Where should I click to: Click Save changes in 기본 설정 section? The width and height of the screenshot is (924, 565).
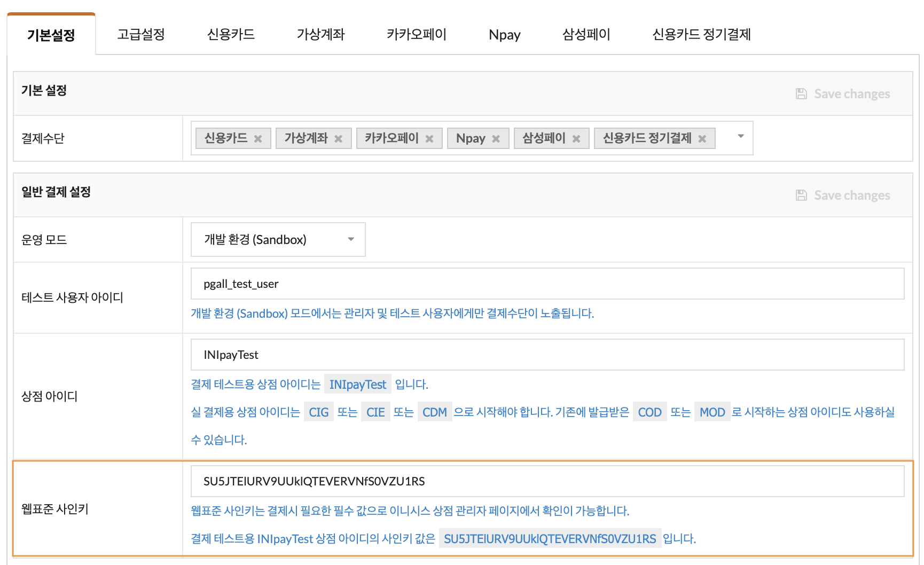(844, 94)
